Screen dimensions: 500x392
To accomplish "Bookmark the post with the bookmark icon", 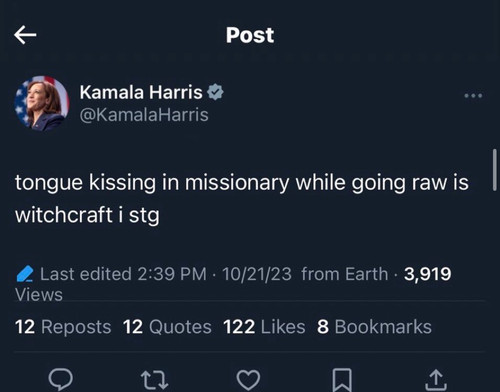I will tap(342, 380).
